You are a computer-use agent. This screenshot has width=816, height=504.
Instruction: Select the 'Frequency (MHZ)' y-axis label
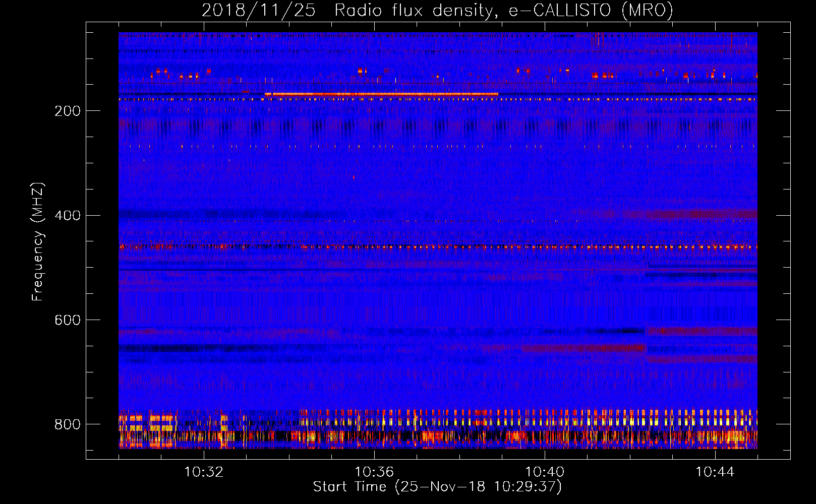37,242
